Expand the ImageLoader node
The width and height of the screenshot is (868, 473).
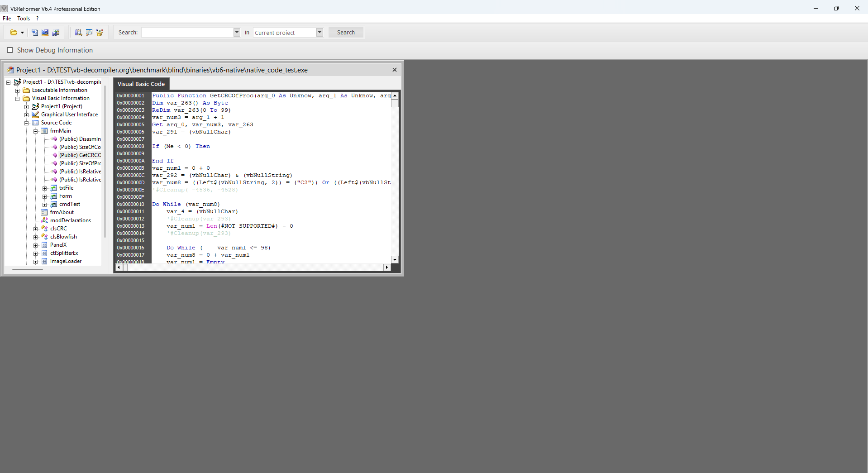[36, 262]
